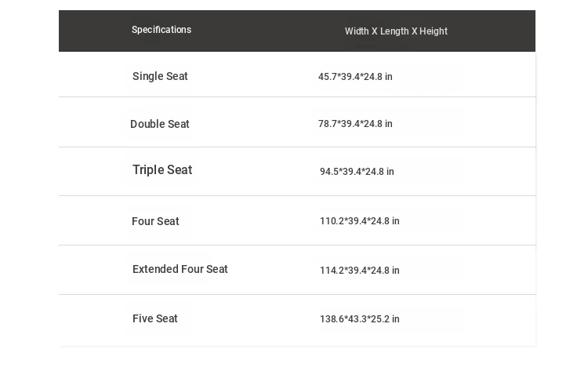Click the word Length in table header
The height and width of the screenshot is (389, 588).
coord(394,31)
